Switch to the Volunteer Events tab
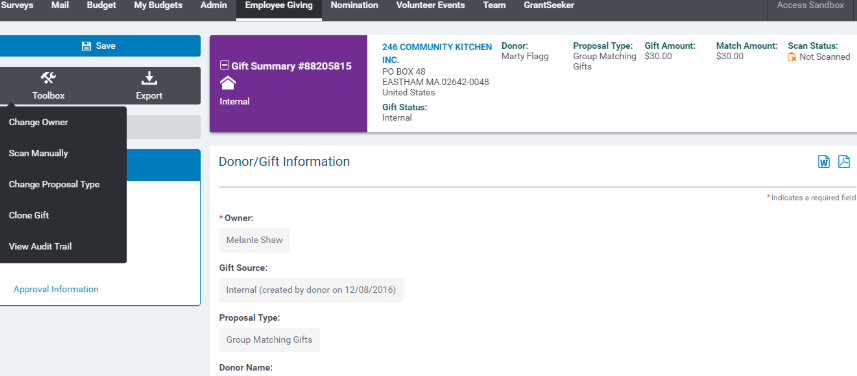Image resolution: width=857 pixels, height=376 pixels. click(x=431, y=5)
